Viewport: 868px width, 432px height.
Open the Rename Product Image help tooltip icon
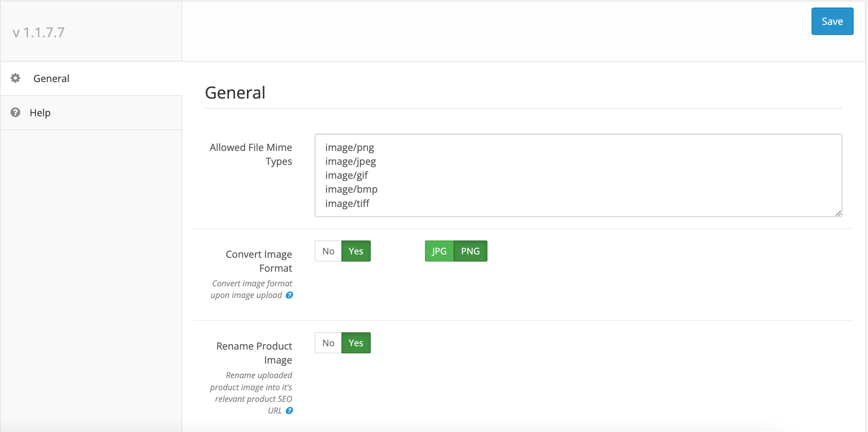(x=289, y=411)
